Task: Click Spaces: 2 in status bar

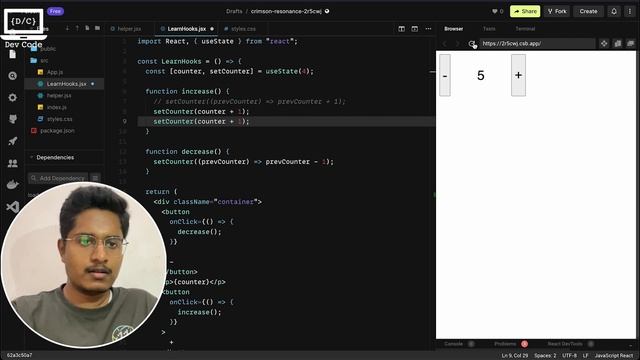Action: click(545, 356)
